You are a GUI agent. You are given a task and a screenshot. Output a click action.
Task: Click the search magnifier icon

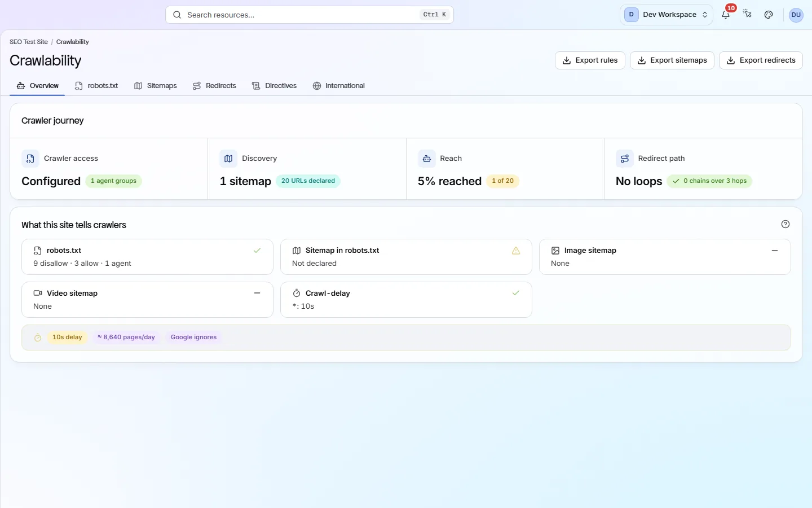(177, 15)
